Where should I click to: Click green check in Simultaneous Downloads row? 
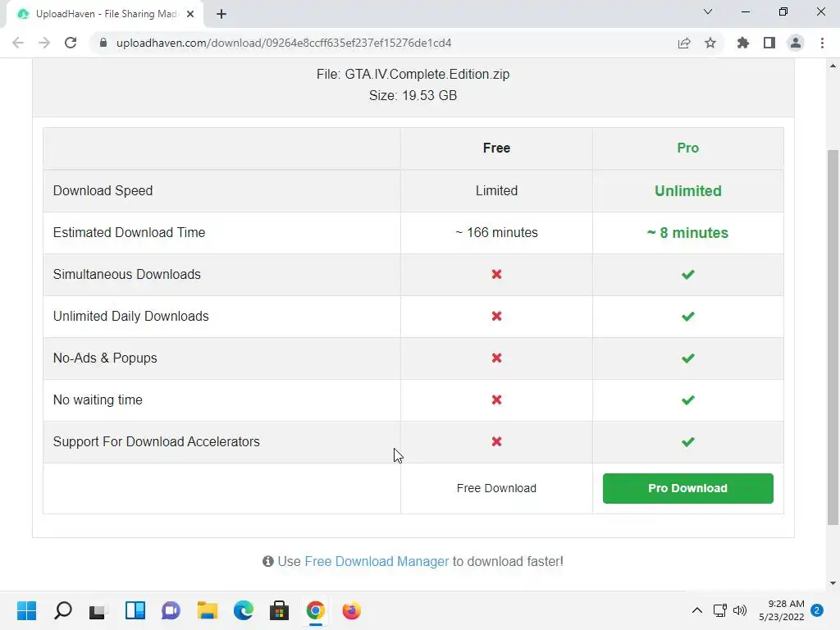coord(688,274)
